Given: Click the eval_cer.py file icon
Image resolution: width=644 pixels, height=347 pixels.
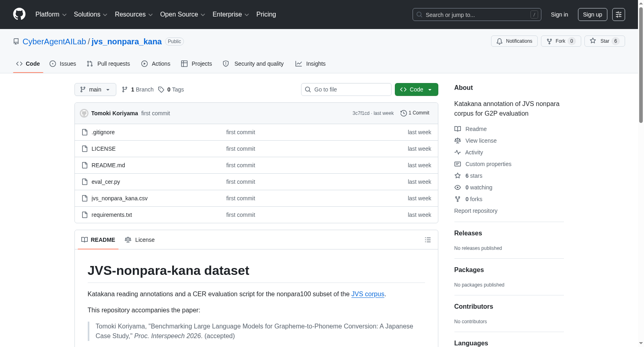Looking at the screenshot, I should [85, 182].
